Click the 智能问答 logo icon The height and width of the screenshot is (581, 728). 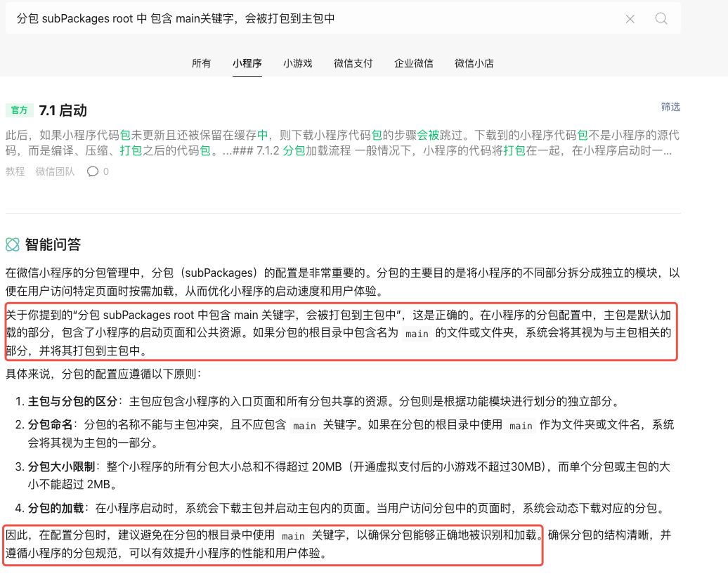(x=13, y=244)
